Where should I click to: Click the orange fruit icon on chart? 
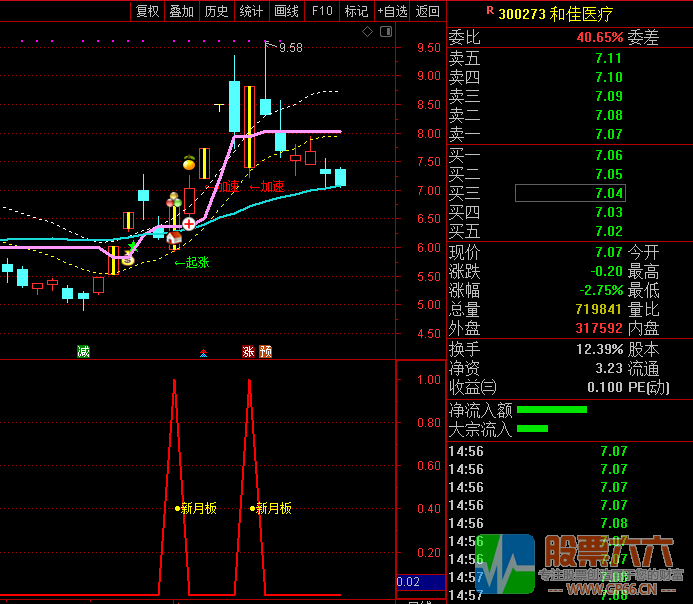(188, 161)
